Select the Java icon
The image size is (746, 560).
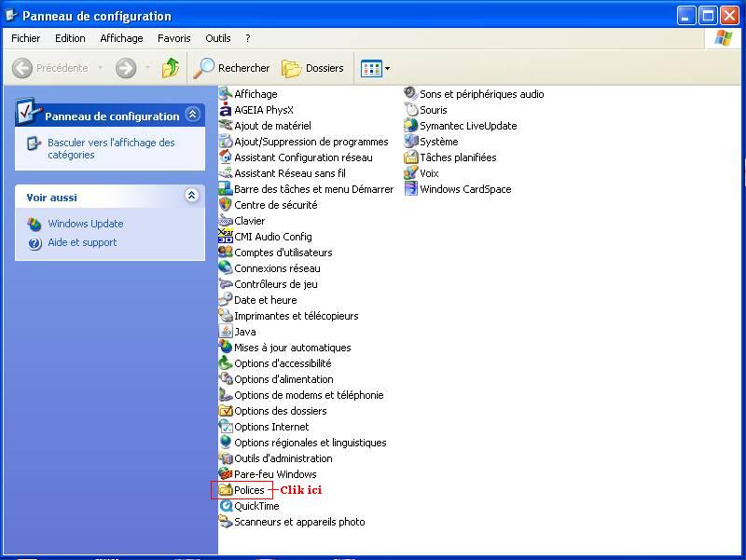[226, 332]
